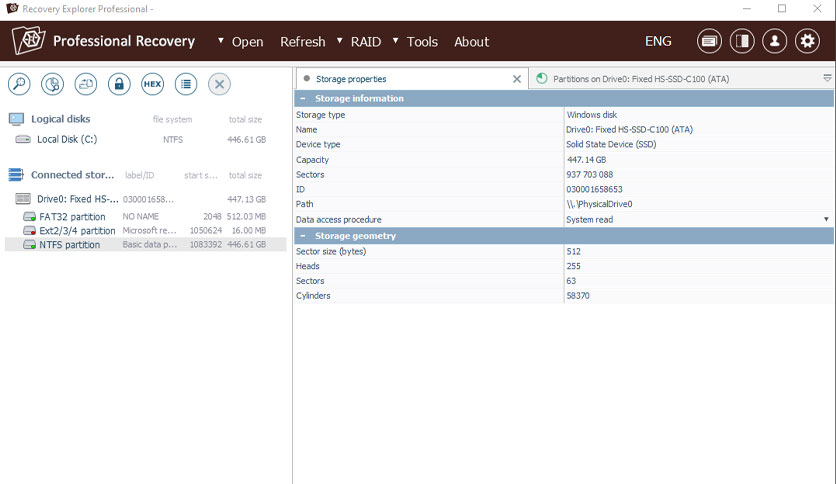The width and height of the screenshot is (836, 484).
Task: Click the NTFS partition icon
Action: pos(29,245)
